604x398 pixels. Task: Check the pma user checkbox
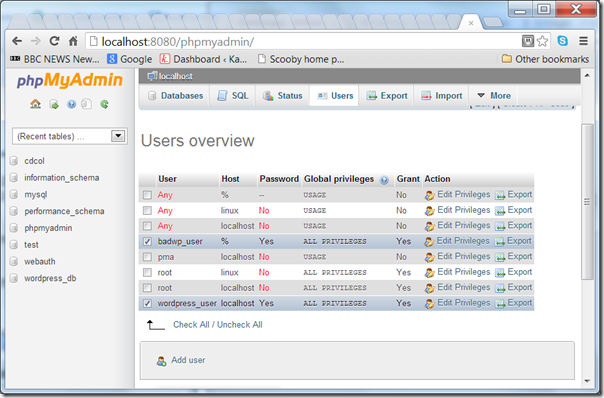147,257
